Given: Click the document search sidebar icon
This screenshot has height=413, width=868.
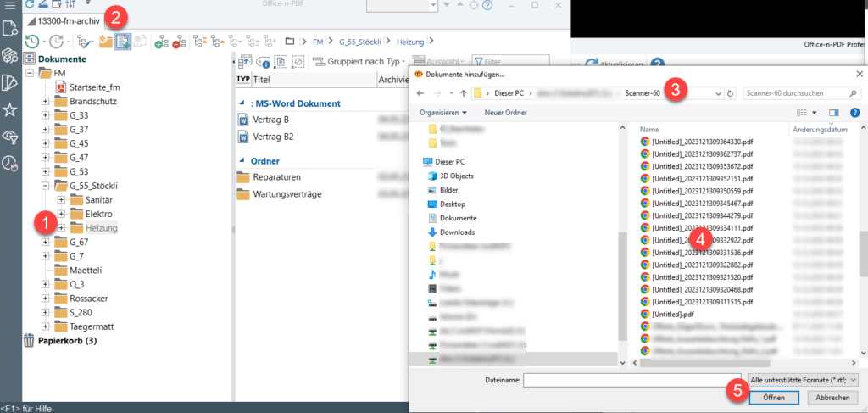Looking at the screenshot, I should (x=10, y=30).
